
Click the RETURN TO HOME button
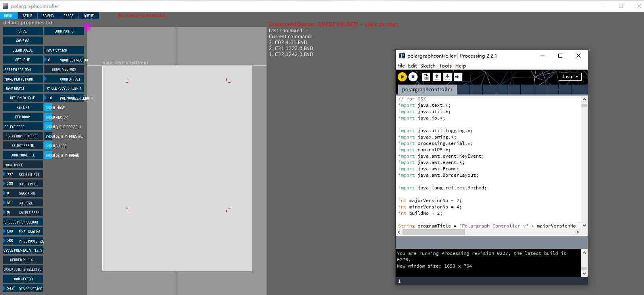(x=23, y=98)
